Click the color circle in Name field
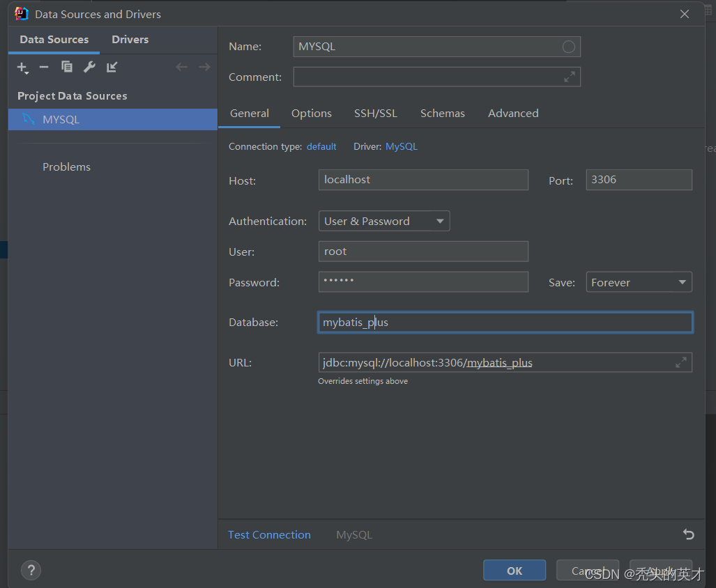The image size is (716, 588). coord(568,47)
